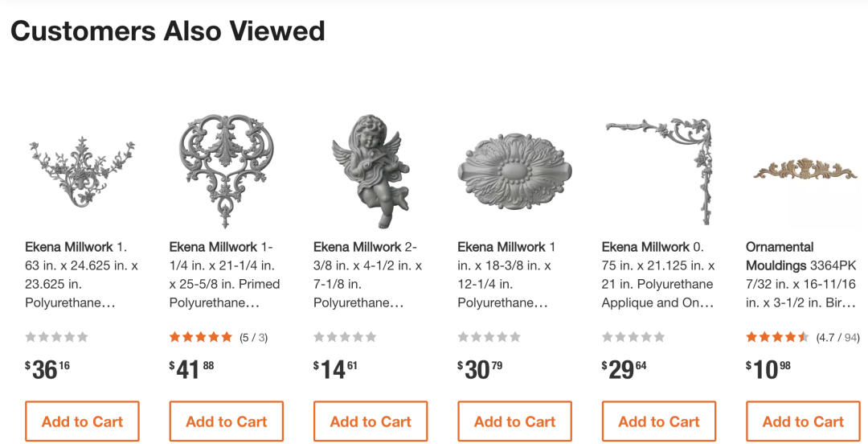Add the $29.64 corner applique to cart
The image size is (868, 444).
pos(659,421)
